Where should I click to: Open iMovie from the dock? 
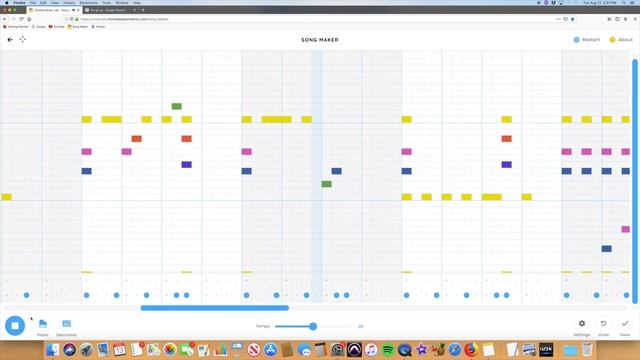pyautogui.click(x=421, y=350)
